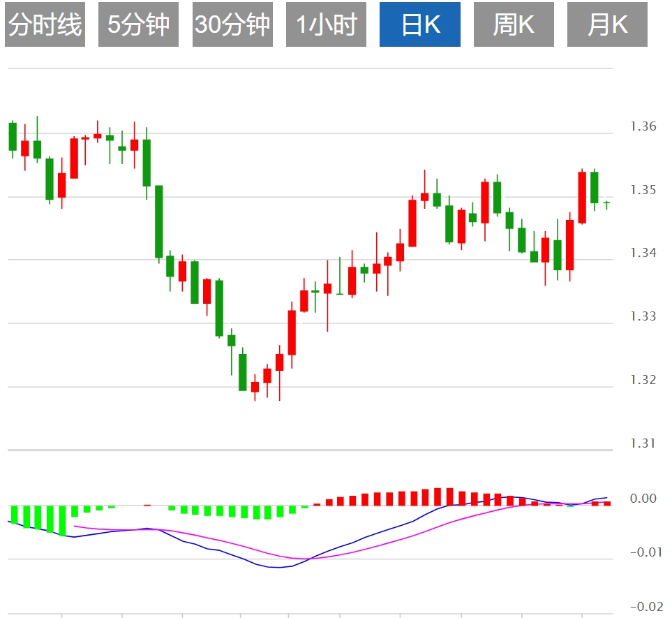The image size is (672, 618).
Task: Open the 1小时 chart tab
Action: 326,24
